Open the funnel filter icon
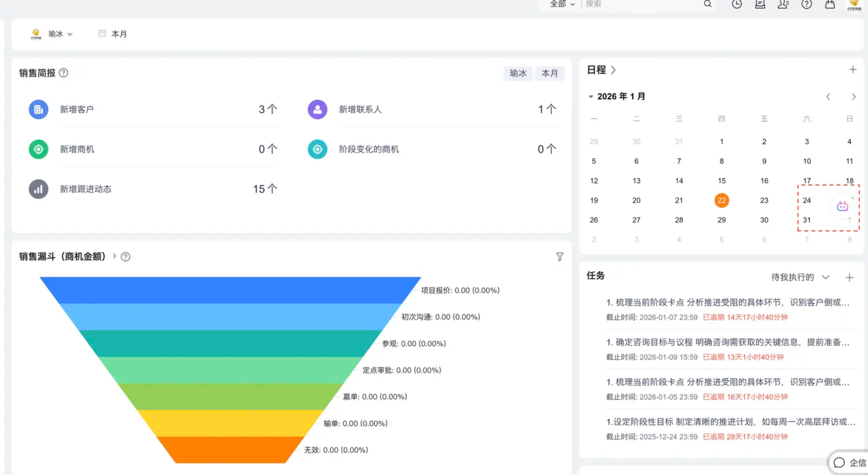Image resolution: width=868 pixels, height=475 pixels. click(559, 257)
